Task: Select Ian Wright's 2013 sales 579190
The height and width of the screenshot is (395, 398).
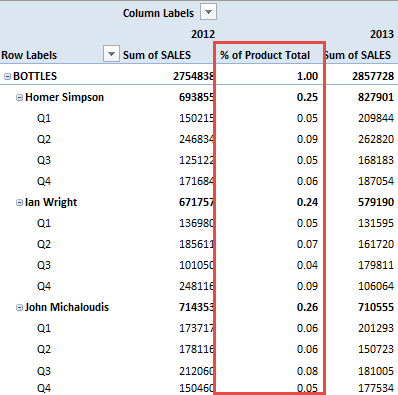Action: (376, 202)
